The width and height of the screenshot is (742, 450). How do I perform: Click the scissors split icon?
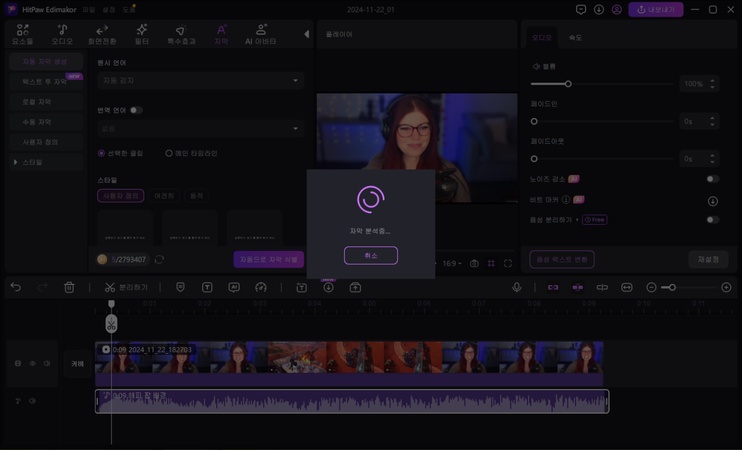click(110, 288)
